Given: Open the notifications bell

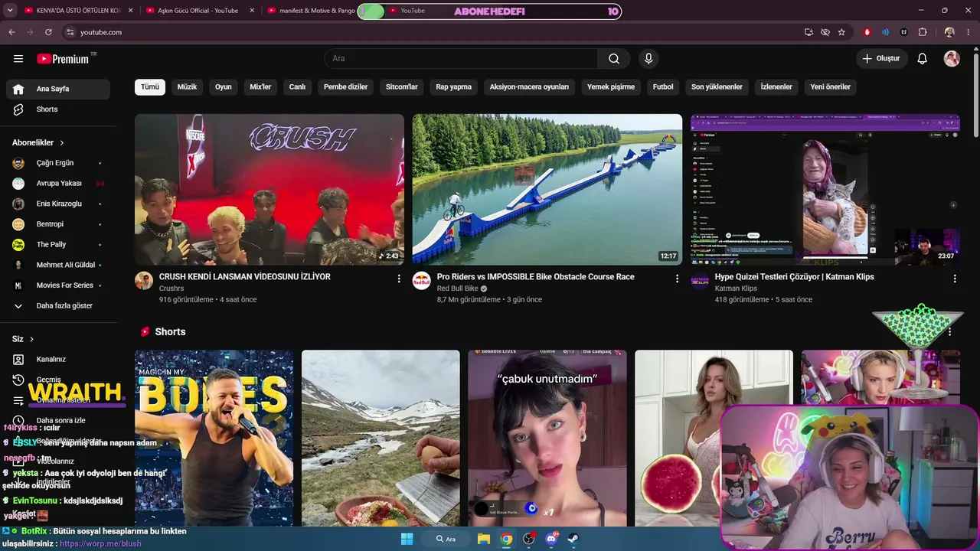Looking at the screenshot, I should (923, 59).
